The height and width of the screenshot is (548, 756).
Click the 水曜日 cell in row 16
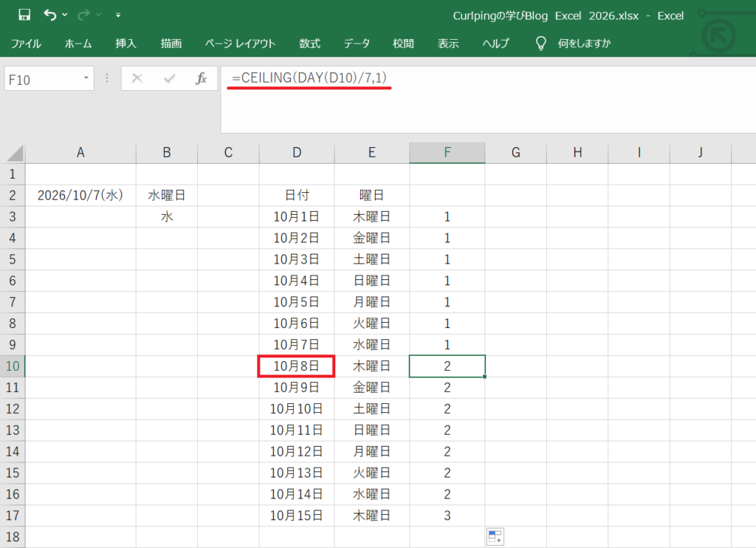tap(372, 494)
